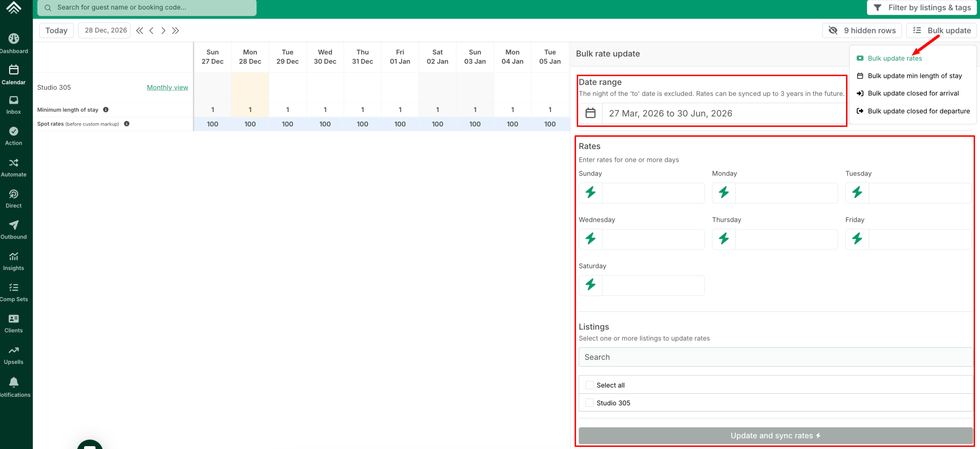Image resolution: width=980 pixels, height=449 pixels.
Task: Click the guest name search field
Action: click(146, 8)
